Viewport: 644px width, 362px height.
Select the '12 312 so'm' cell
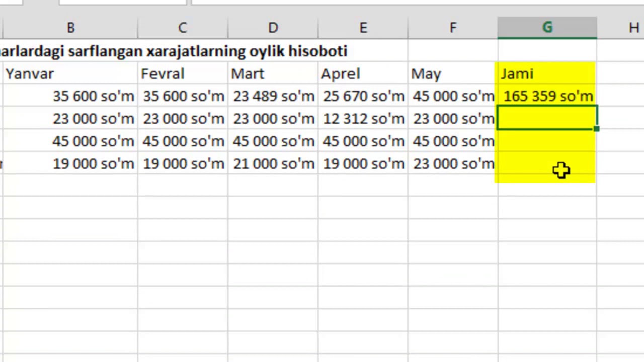[x=363, y=119]
